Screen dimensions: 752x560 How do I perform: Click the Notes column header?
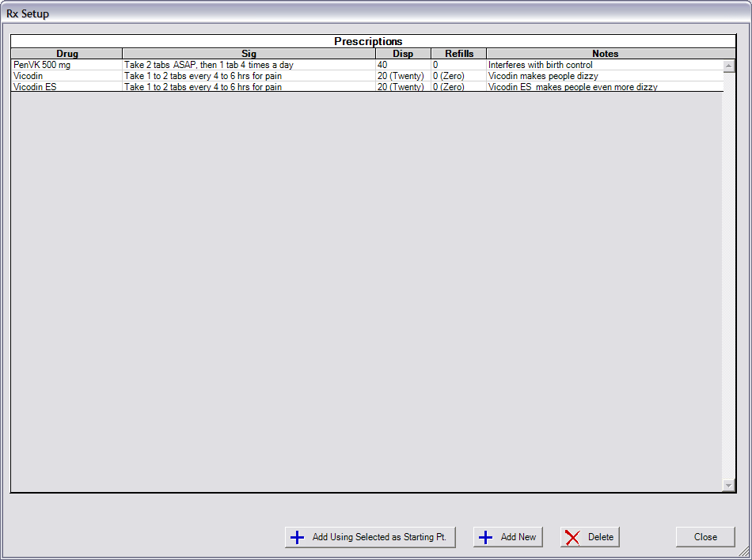tap(606, 54)
